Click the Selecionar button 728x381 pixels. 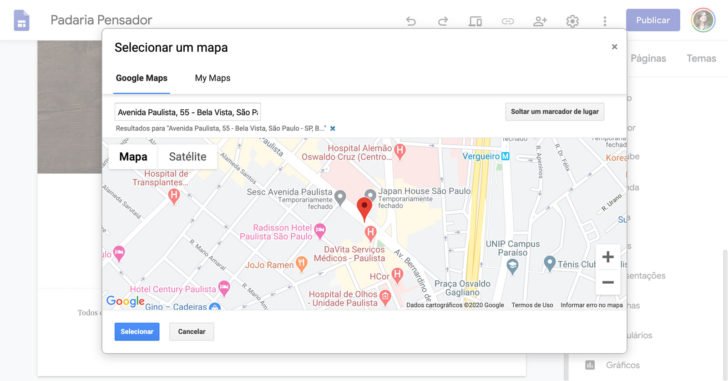[x=137, y=331]
